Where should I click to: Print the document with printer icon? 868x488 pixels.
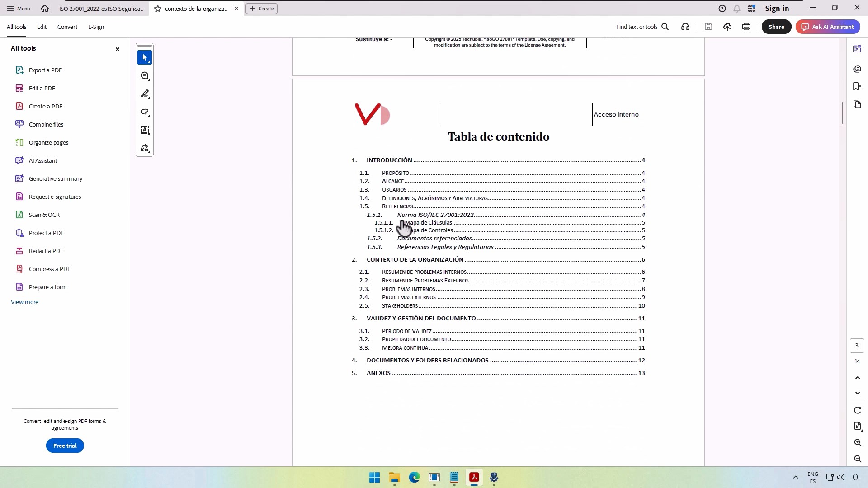coord(746,27)
